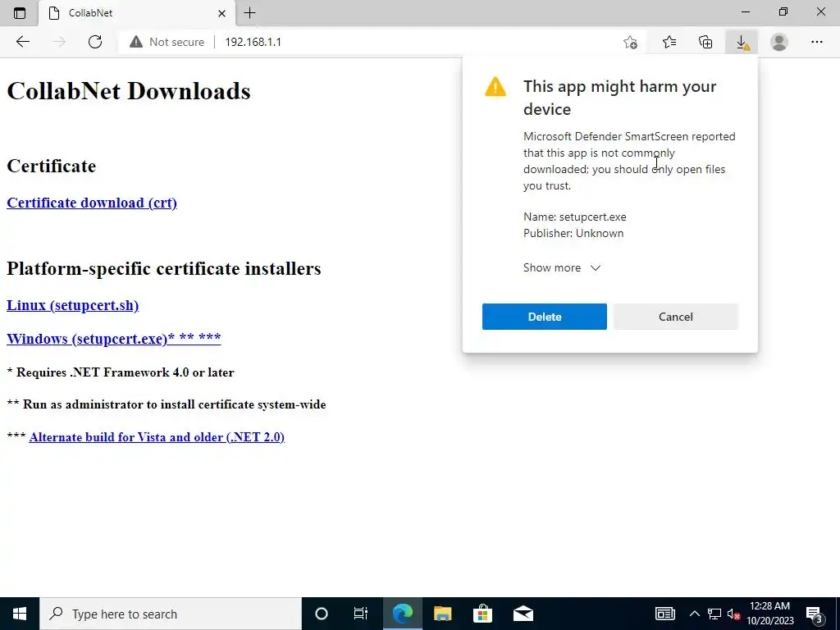Image resolution: width=840 pixels, height=630 pixels.
Task: Open network status tray icon
Action: point(714,614)
